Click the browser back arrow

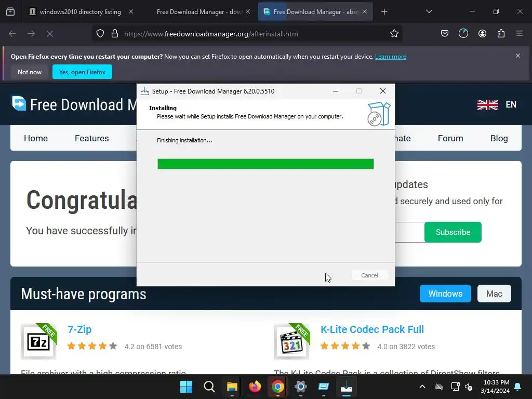[12, 34]
